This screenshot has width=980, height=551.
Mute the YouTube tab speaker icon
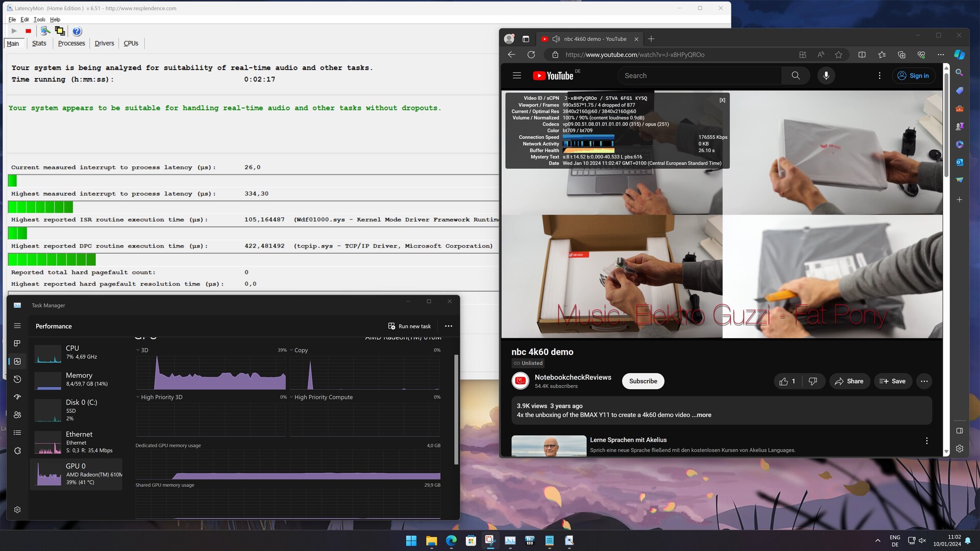click(x=556, y=39)
